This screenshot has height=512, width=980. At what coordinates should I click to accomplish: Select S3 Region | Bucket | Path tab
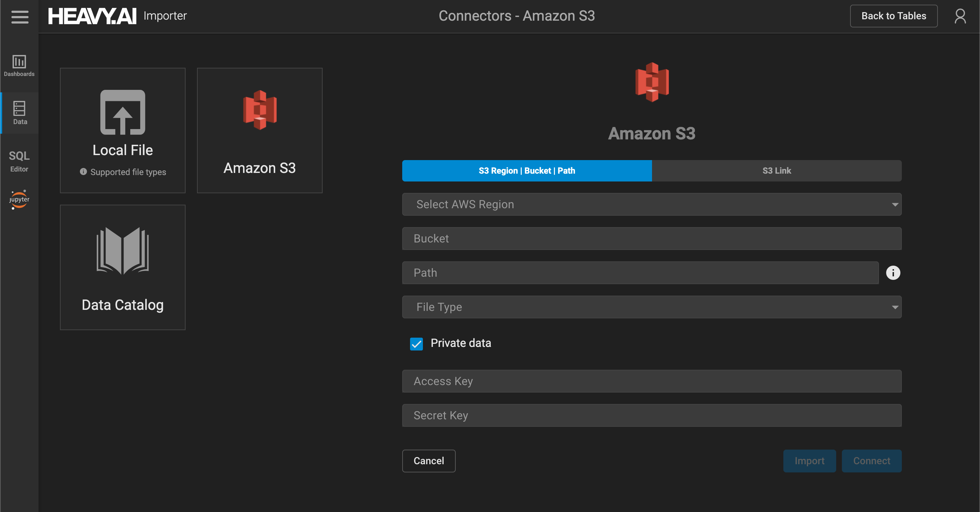(x=526, y=171)
